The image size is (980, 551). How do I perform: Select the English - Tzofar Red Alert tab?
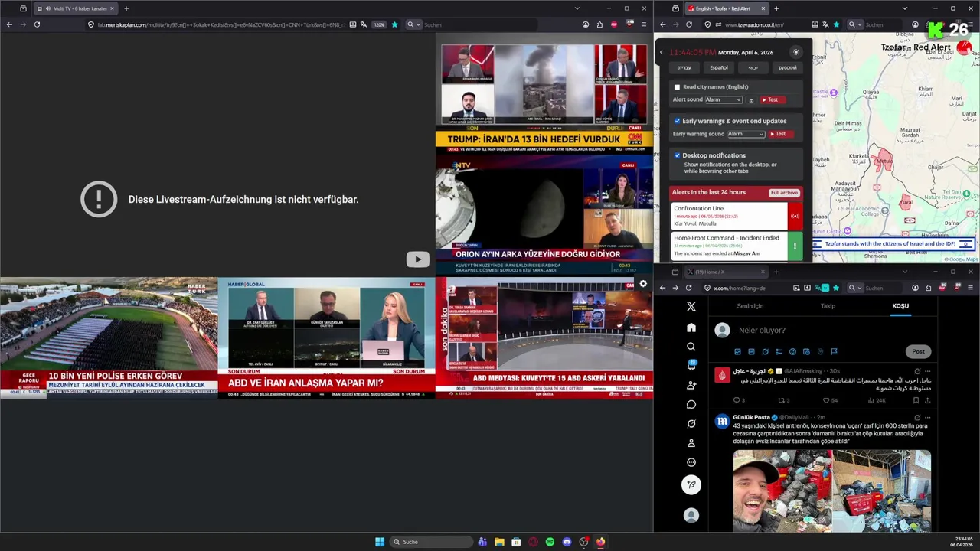(x=725, y=8)
